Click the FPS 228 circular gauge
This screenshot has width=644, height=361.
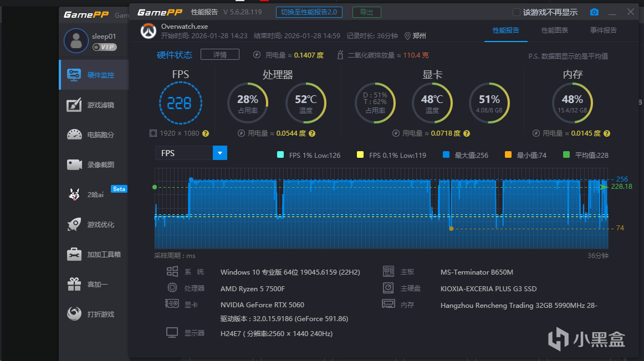[x=180, y=103]
